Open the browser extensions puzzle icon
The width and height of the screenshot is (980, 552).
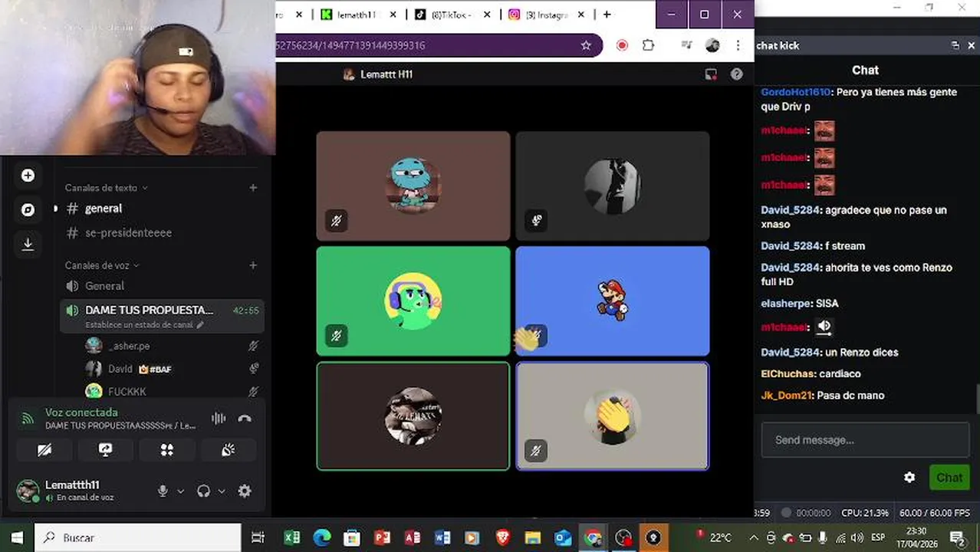[649, 45]
